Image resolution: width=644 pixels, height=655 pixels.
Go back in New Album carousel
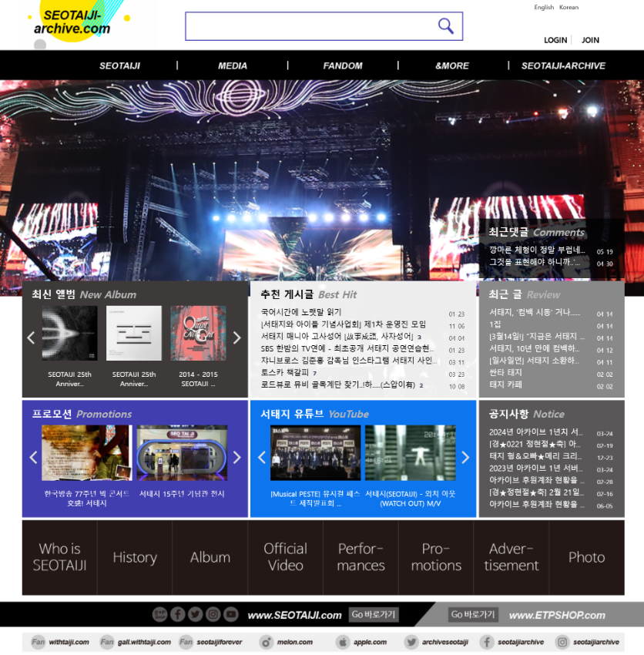click(x=32, y=338)
